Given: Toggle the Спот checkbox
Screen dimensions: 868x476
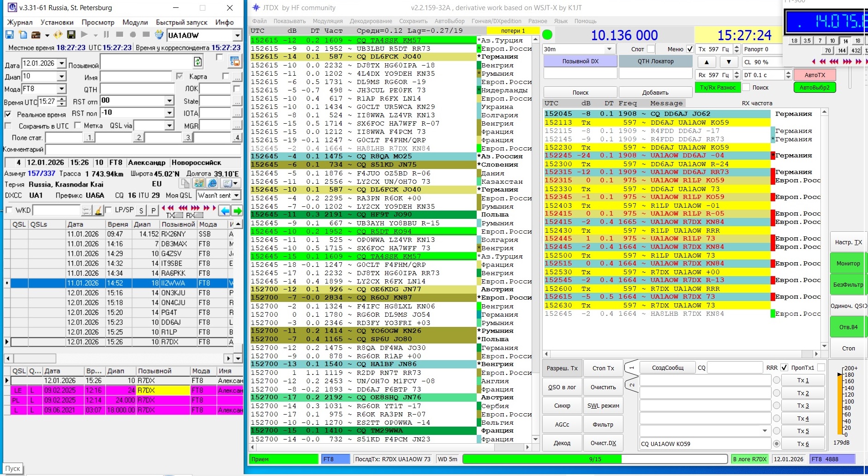Looking at the screenshot, I should click(x=651, y=49).
